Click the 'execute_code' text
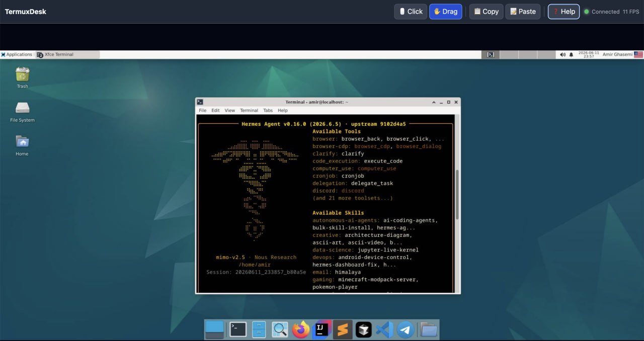 [x=383, y=161]
